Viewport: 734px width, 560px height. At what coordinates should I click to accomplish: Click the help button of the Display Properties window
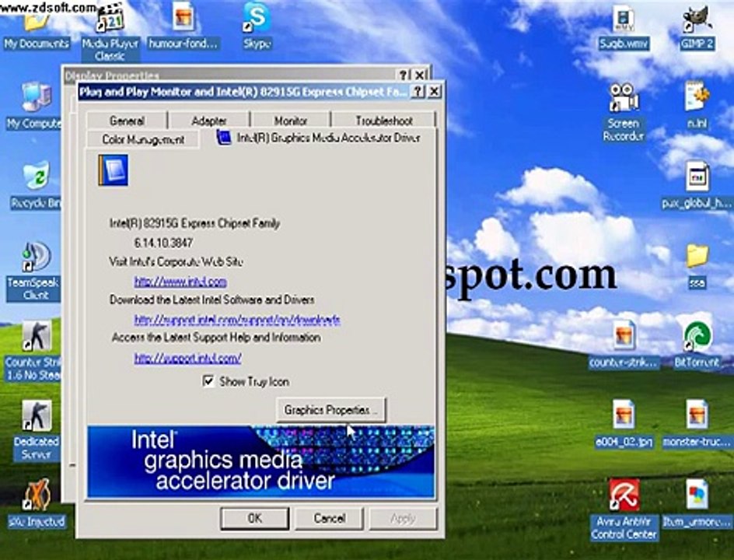(x=404, y=75)
